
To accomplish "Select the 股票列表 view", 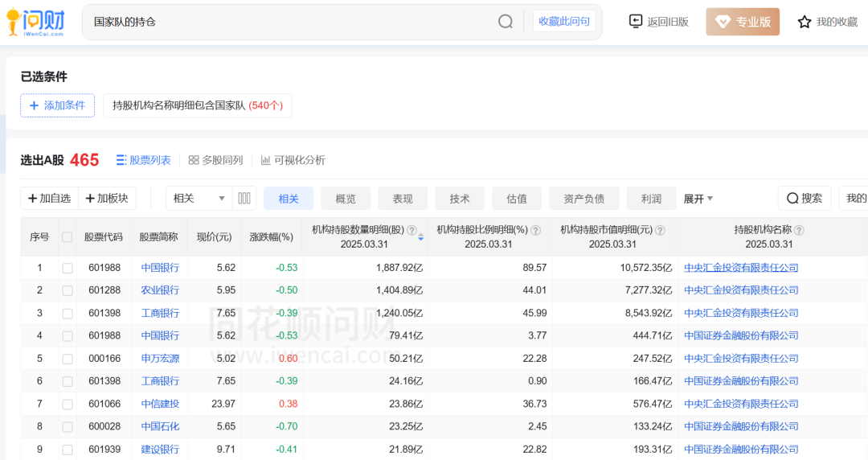I will point(143,160).
